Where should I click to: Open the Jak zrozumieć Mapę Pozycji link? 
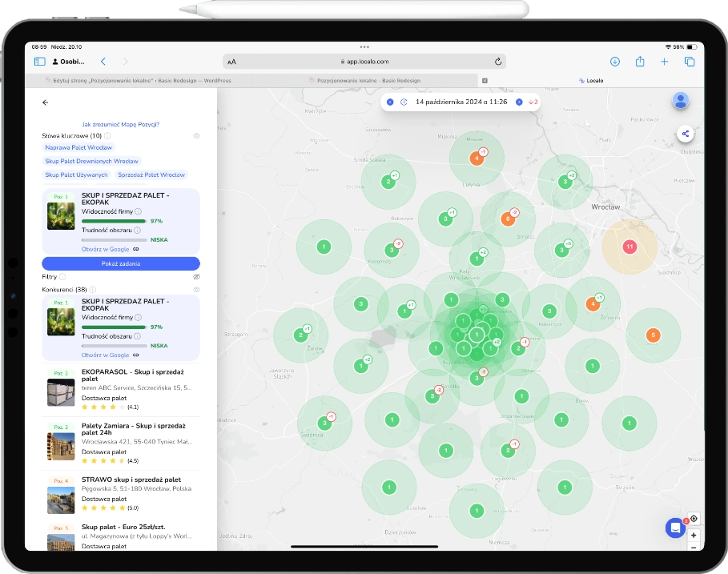pyautogui.click(x=121, y=124)
